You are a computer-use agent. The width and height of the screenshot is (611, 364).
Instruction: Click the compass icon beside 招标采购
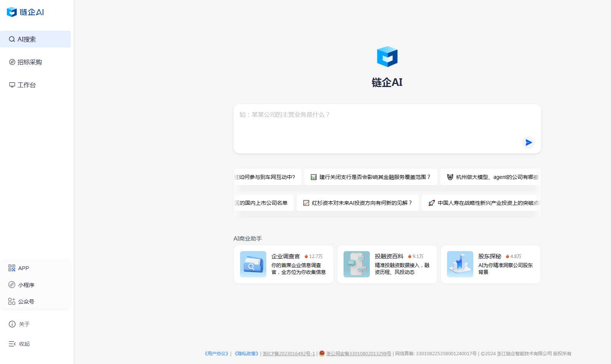[x=12, y=62]
